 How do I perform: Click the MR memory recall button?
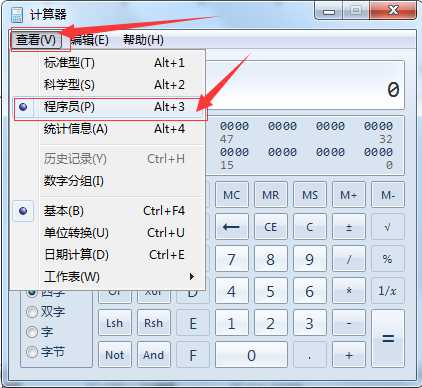pyautogui.click(x=271, y=195)
